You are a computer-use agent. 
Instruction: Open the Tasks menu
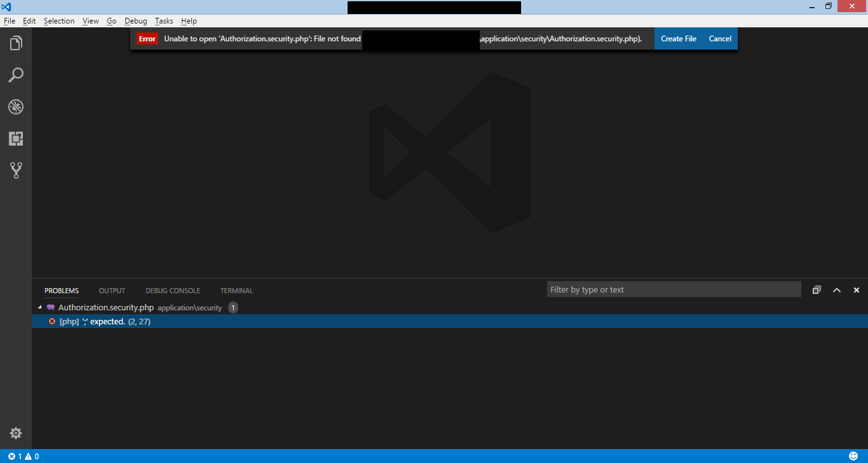point(164,21)
